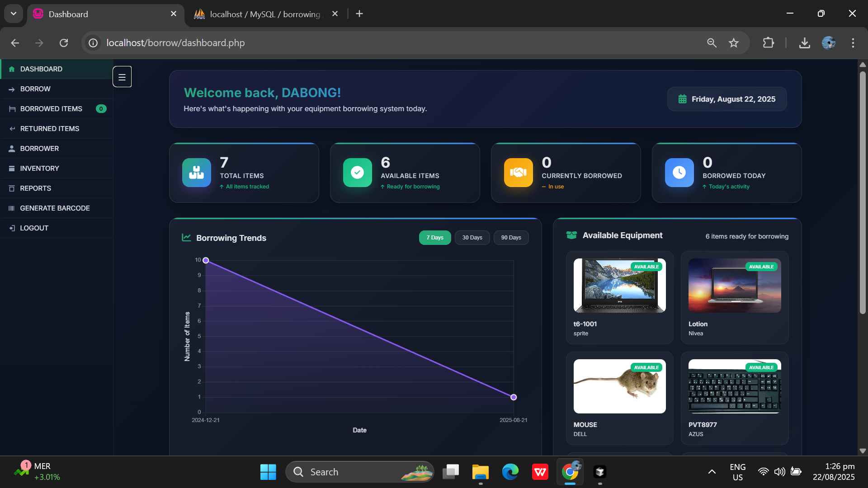Viewport: 868px width, 488px height.
Task: Open Chrome three-dot menu
Action: point(853,43)
